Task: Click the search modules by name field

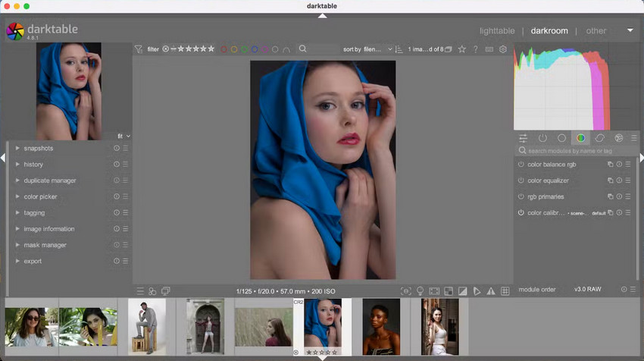Action: (577, 151)
